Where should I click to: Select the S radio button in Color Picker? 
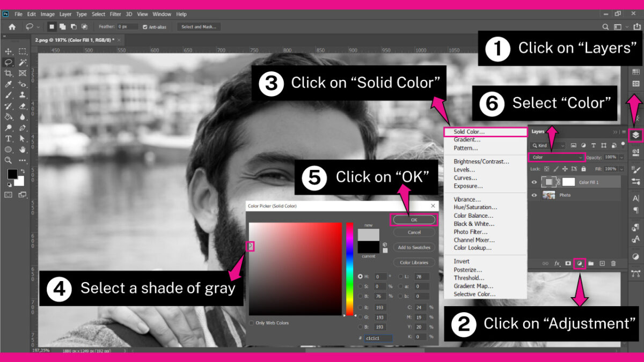pos(361,286)
